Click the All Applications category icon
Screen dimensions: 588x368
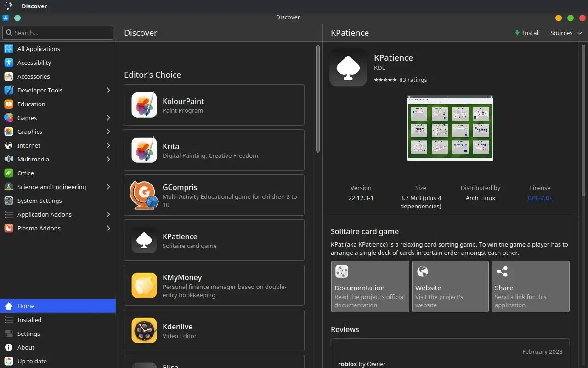[9, 49]
